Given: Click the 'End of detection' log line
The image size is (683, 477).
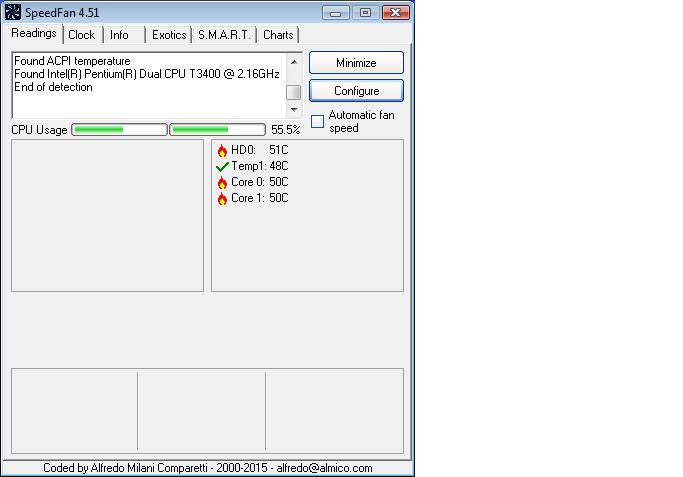Looking at the screenshot, I should click(53, 87).
